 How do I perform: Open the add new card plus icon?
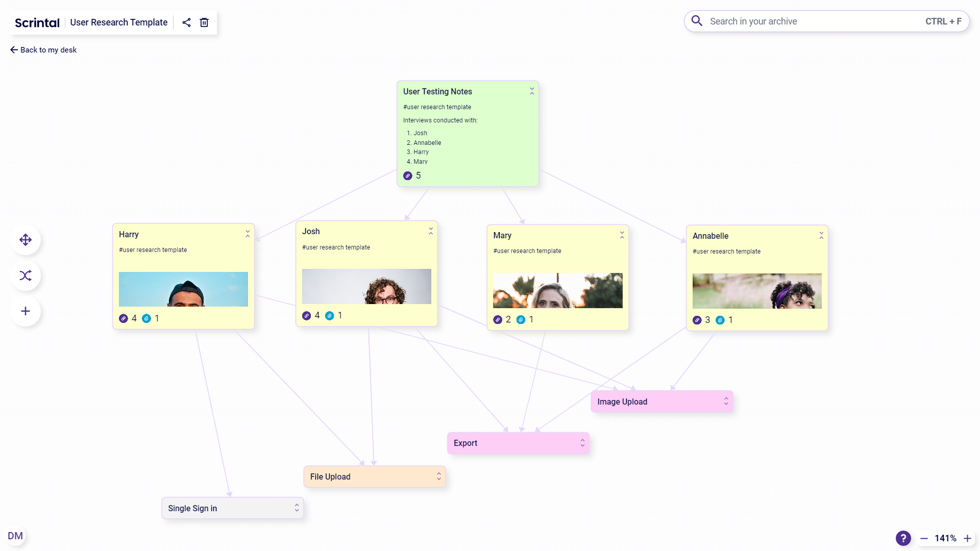click(25, 311)
